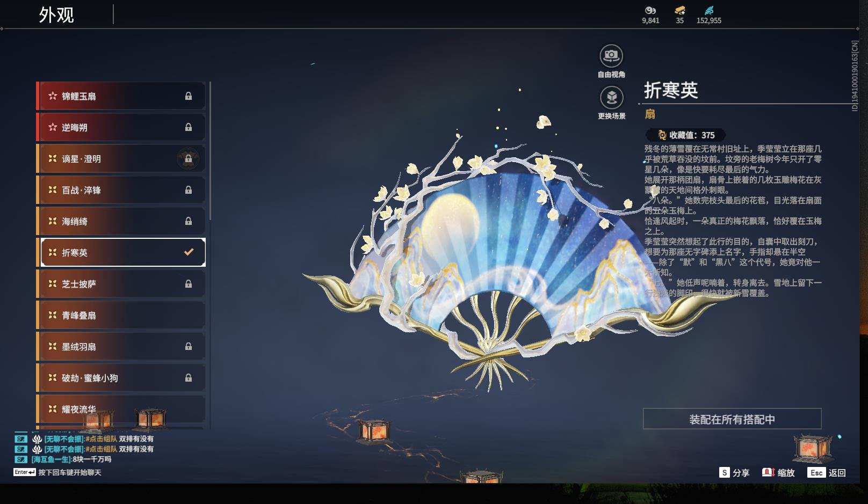Click the S key share icon

[x=725, y=472]
